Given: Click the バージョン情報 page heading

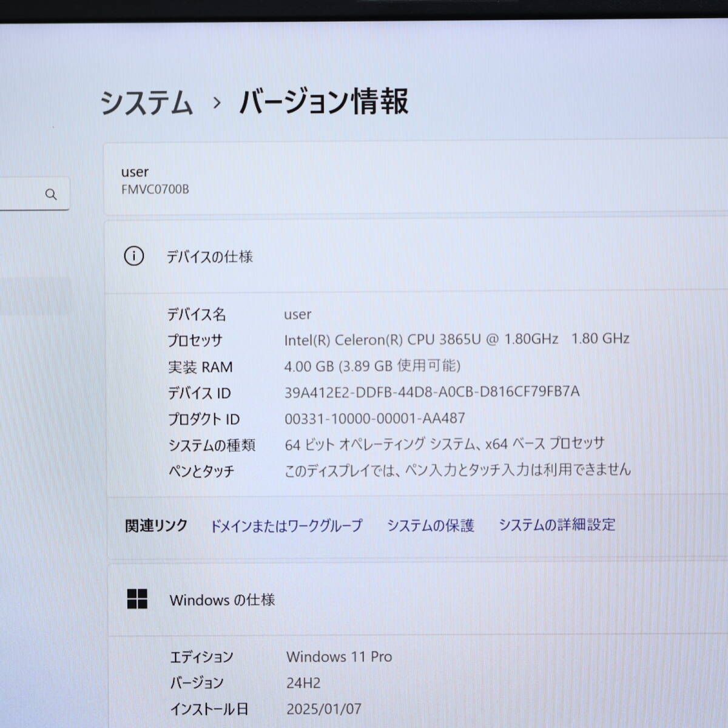Looking at the screenshot, I should tap(323, 101).
